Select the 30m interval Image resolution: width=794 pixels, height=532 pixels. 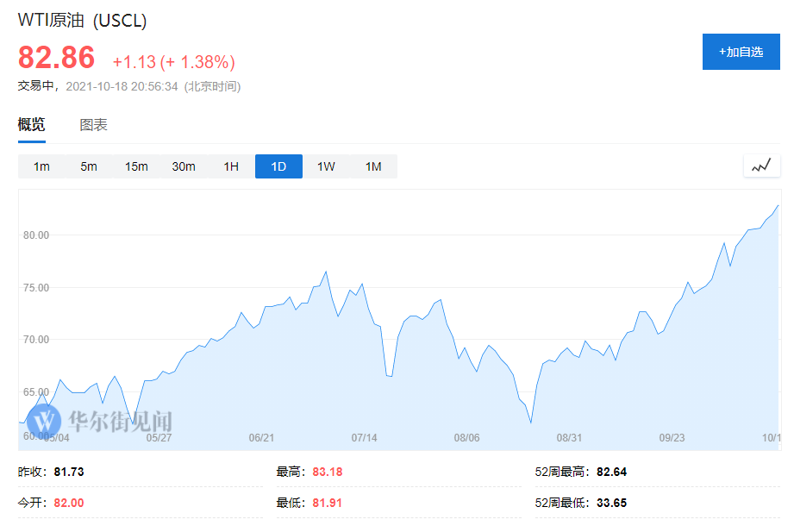coord(184,166)
